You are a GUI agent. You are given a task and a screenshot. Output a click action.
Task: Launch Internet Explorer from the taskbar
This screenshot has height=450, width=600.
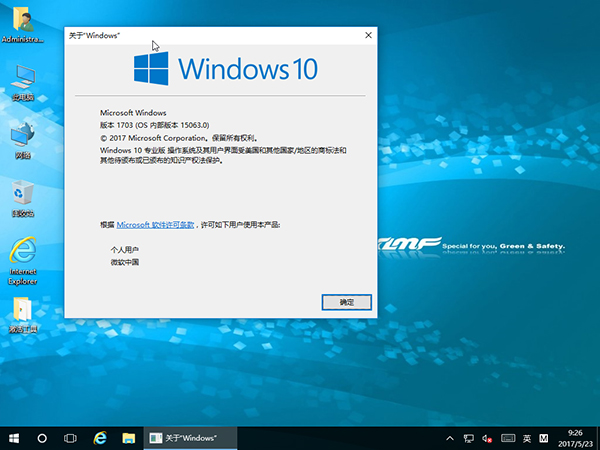pyautogui.click(x=100, y=438)
